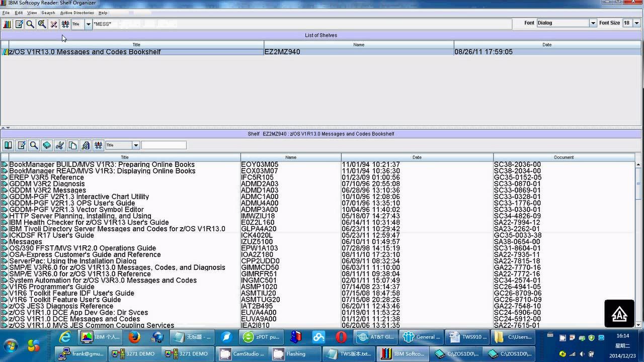Click the bookshelf icon in top toolbar

(x=7, y=24)
